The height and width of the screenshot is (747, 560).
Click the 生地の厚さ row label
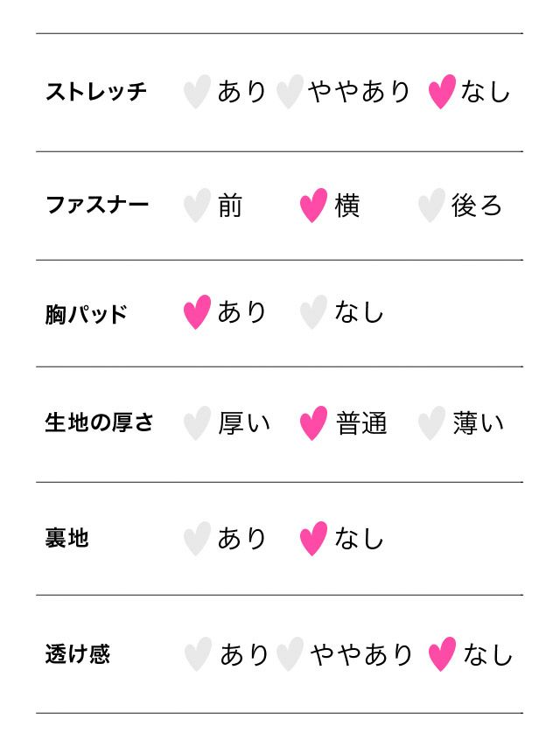click(x=99, y=423)
